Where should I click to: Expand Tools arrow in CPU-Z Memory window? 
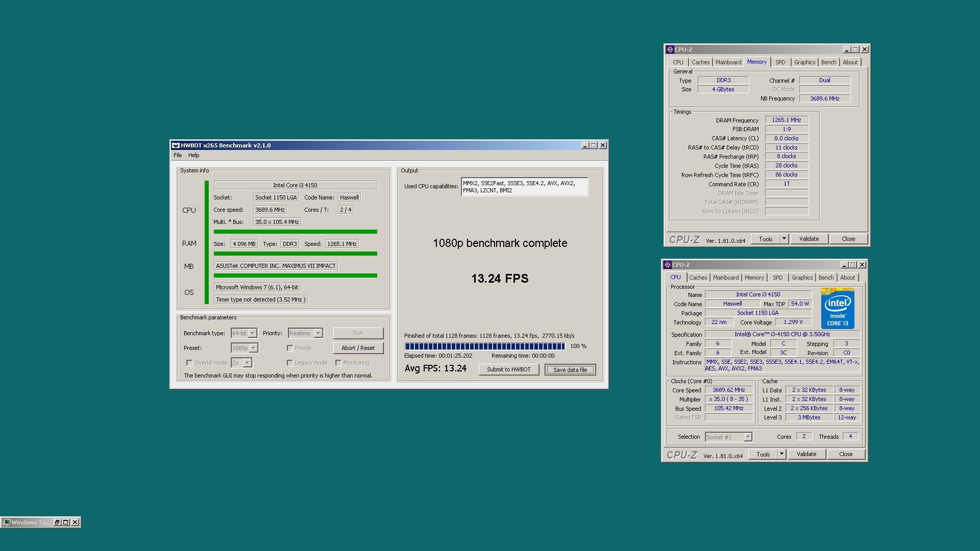click(785, 239)
